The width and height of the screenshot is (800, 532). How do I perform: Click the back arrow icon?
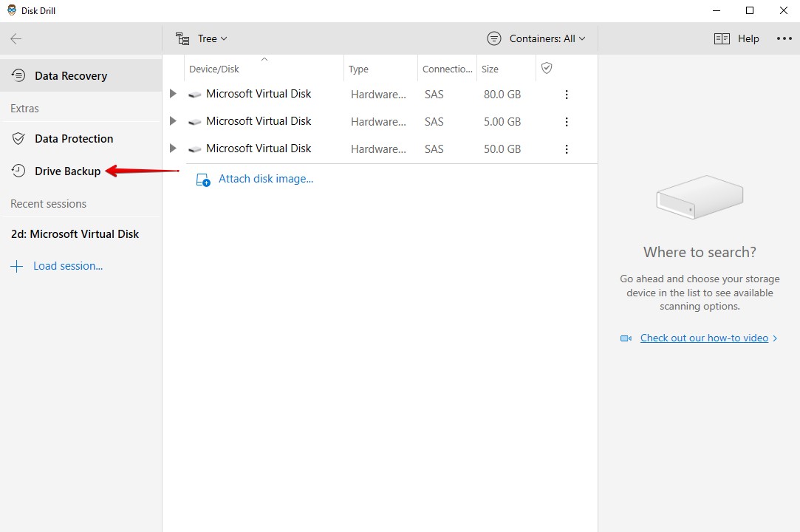16,39
